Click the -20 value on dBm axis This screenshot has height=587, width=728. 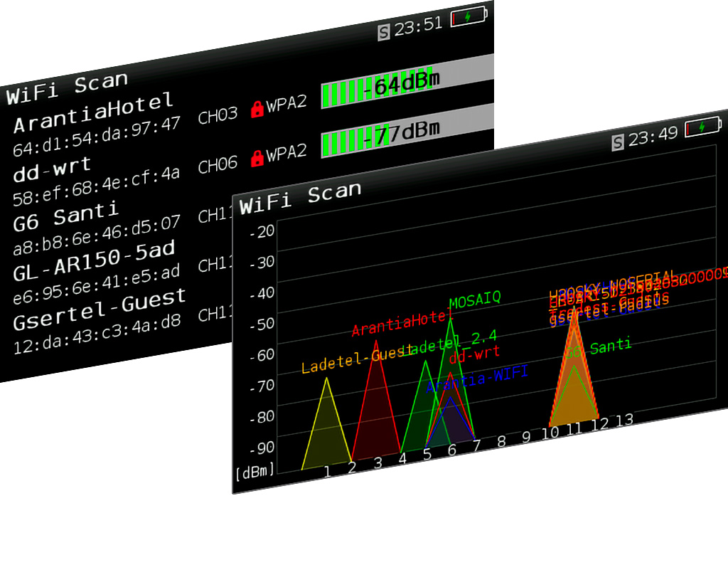pyautogui.click(x=262, y=231)
